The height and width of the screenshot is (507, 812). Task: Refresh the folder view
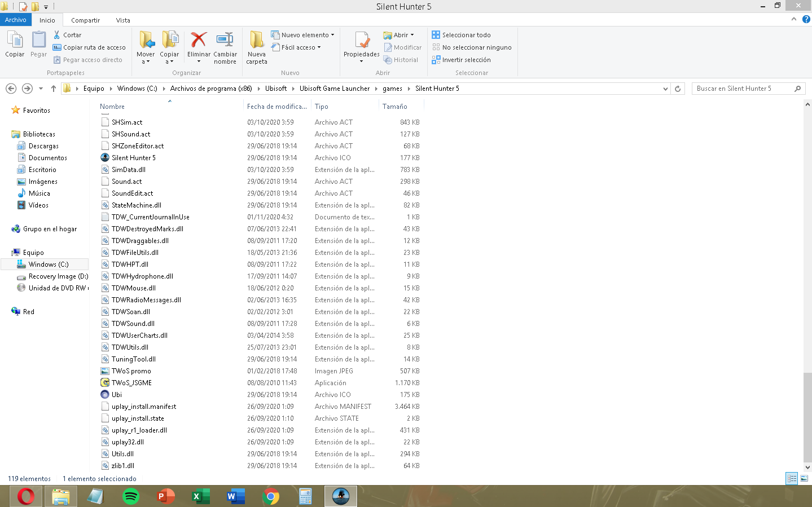click(x=678, y=89)
